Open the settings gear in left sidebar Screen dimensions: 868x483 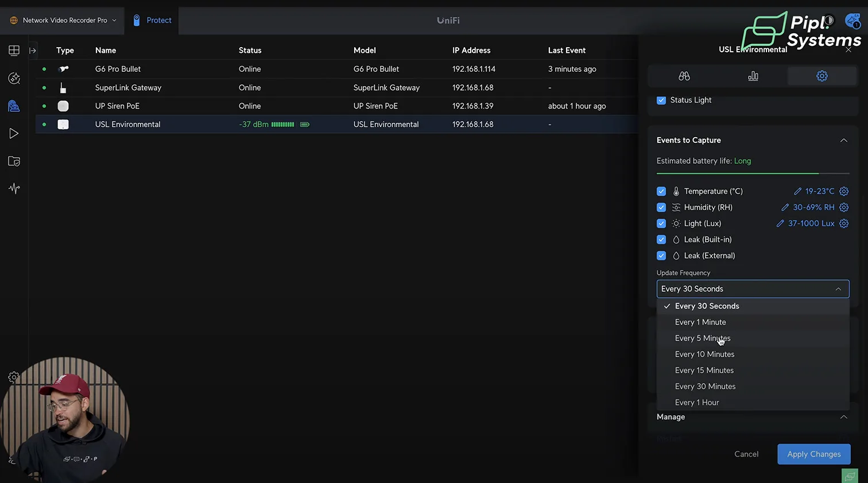(x=14, y=377)
